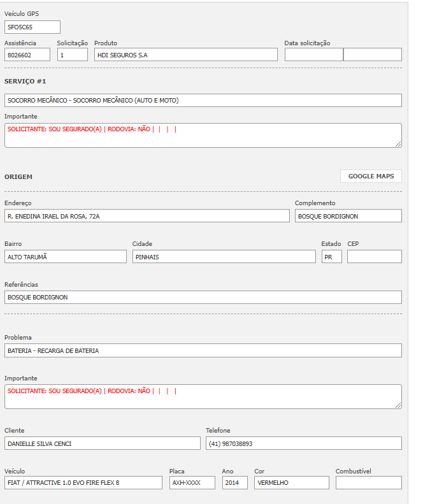This screenshot has width=423, height=504.
Task: Focus the empty Combustível field
Action: pos(368,483)
